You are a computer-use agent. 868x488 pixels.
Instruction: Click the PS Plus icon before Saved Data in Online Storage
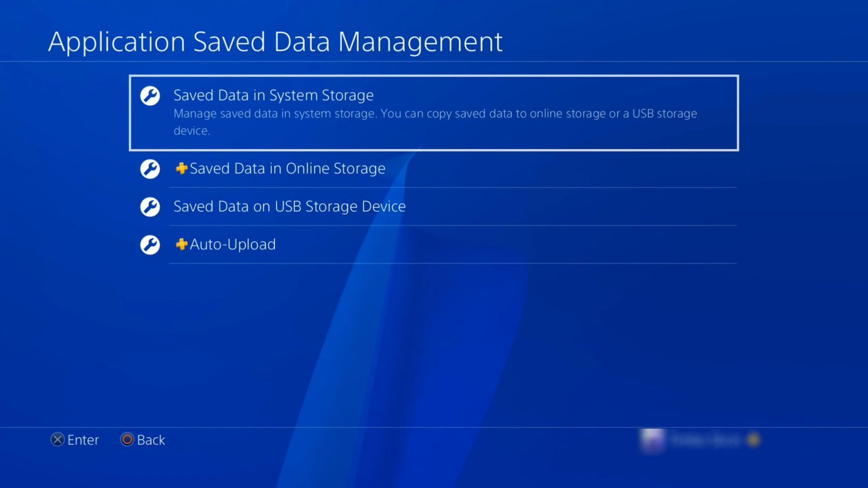[x=181, y=168]
